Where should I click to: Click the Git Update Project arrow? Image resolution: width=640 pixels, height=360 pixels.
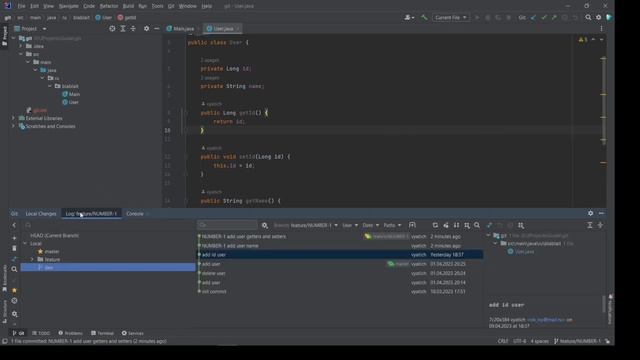click(x=533, y=18)
